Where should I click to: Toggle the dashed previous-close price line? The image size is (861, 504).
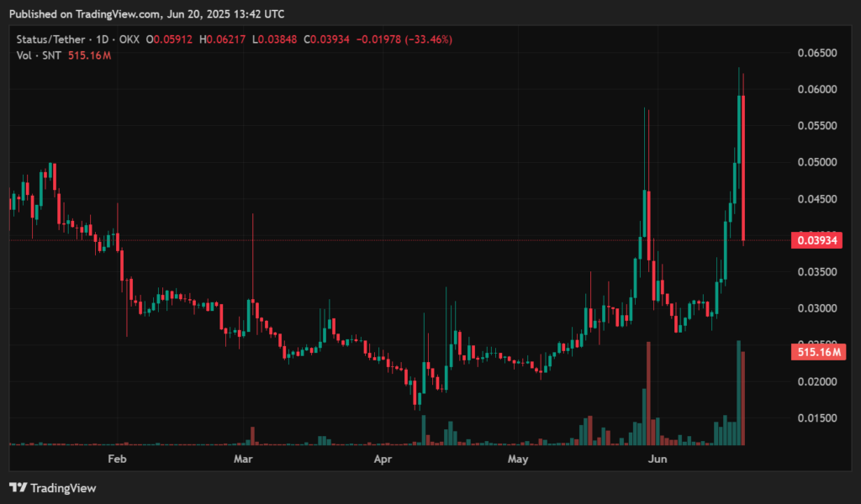click(x=420, y=239)
